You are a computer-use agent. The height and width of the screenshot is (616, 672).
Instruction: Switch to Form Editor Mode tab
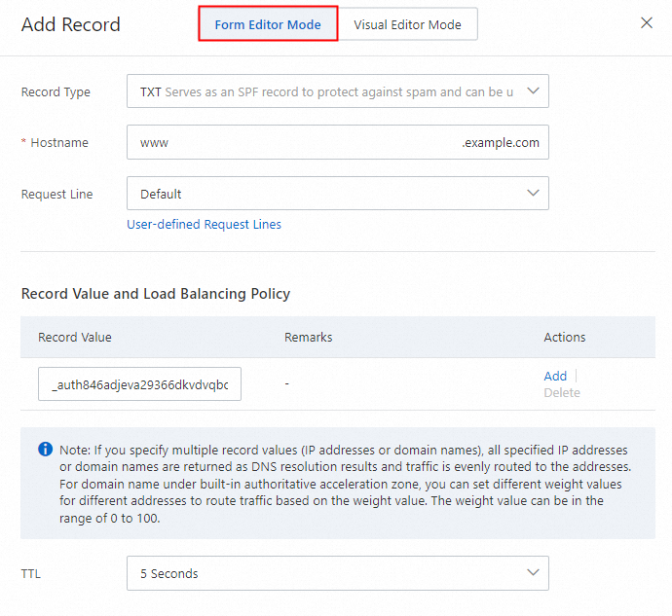(268, 24)
